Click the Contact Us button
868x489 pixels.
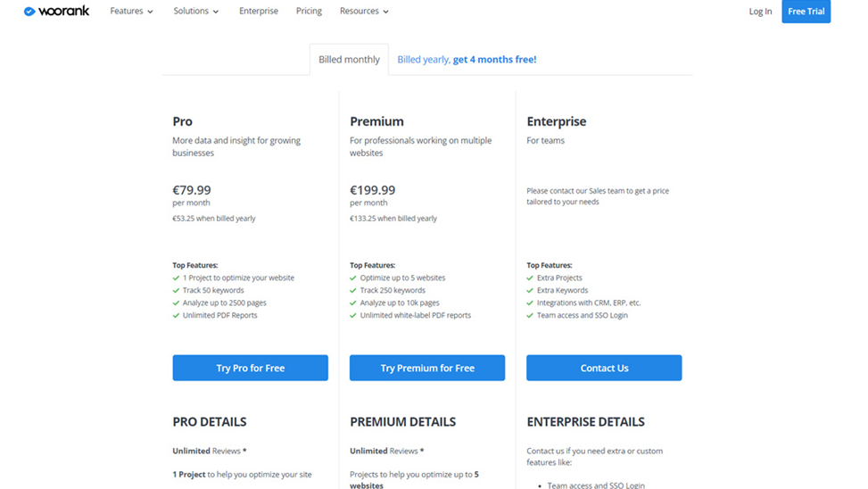pos(604,368)
